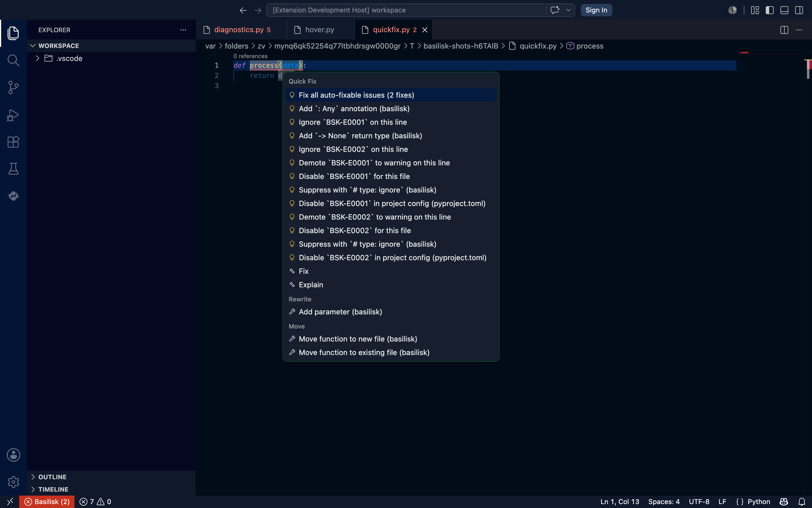
Task: Click the Ln 1, Col 13 indicator
Action: coord(620,502)
